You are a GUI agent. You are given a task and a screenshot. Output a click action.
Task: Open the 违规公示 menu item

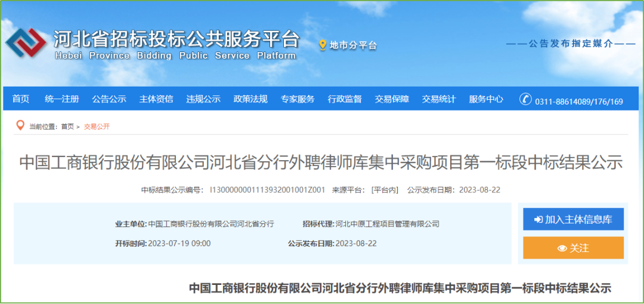[x=203, y=99]
